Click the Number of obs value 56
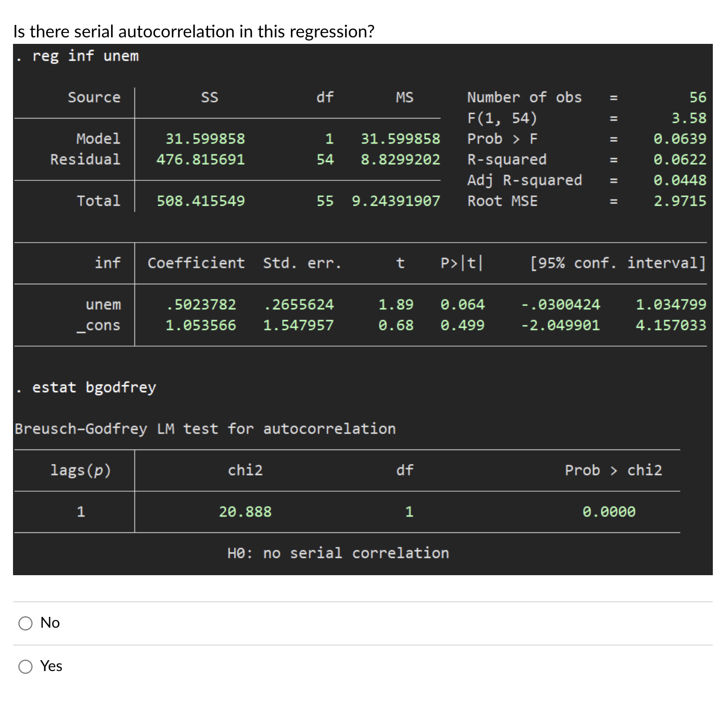 696,97
